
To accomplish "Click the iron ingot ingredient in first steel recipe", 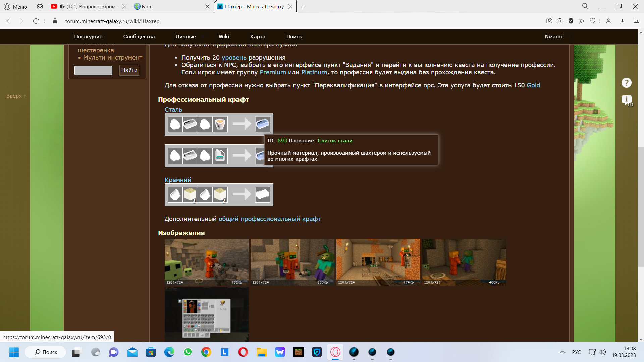I will [190, 124].
